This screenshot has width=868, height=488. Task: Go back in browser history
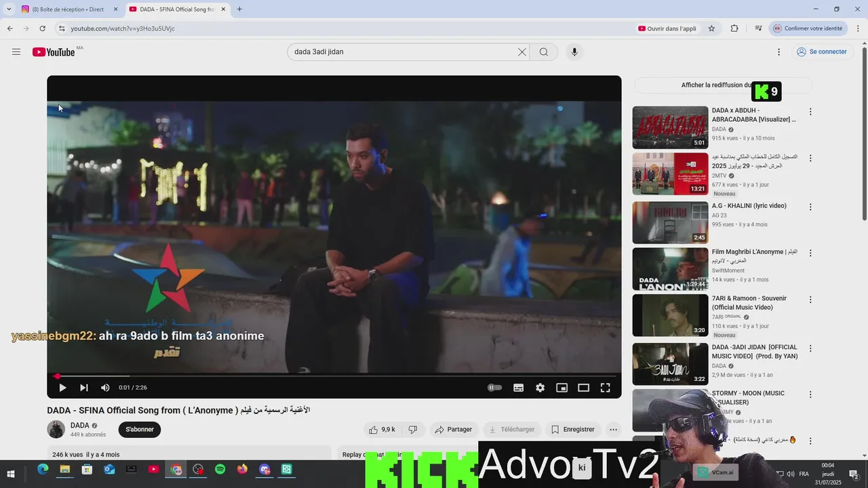pyautogui.click(x=9, y=28)
